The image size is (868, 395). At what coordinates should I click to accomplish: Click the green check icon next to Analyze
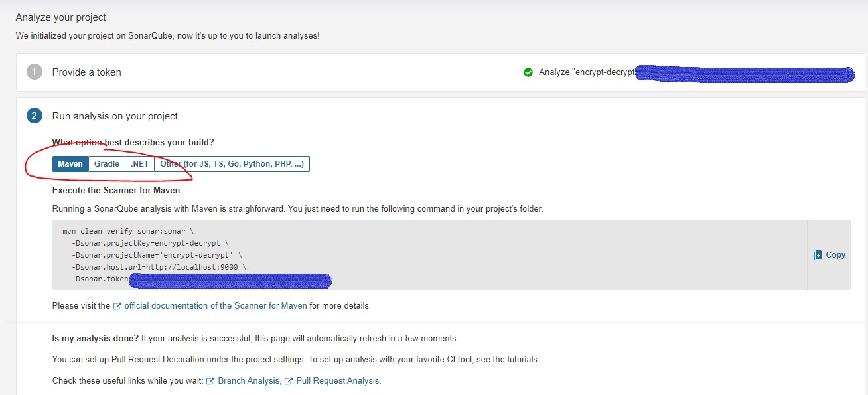point(528,72)
